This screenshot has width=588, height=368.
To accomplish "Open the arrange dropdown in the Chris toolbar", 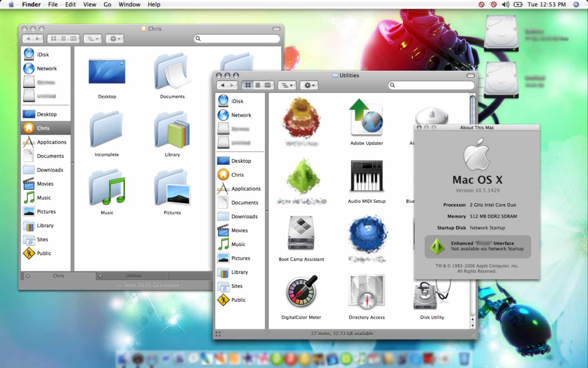I will 92,38.
